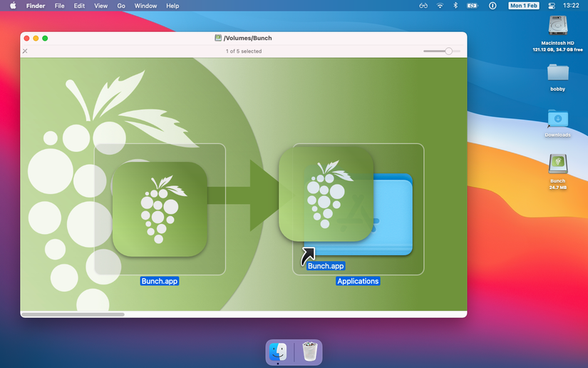Click the horizontal scrollbar in Bunch window
Image resolution: width=588 pixels, height=368 pixels.
[73, 315]
